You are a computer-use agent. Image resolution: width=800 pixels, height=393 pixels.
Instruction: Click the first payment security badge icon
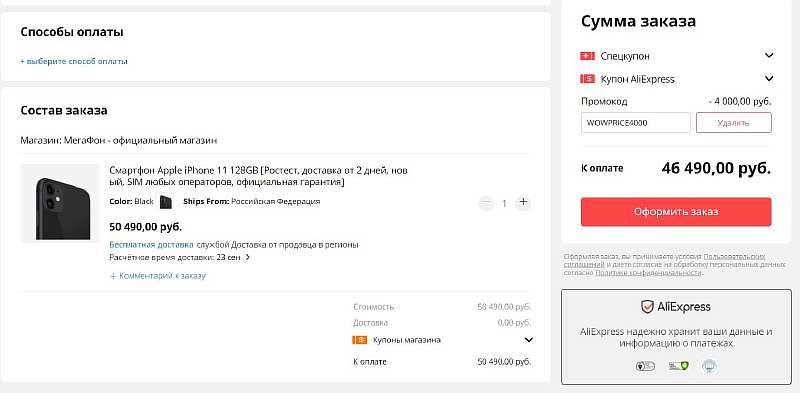point(645,366)
